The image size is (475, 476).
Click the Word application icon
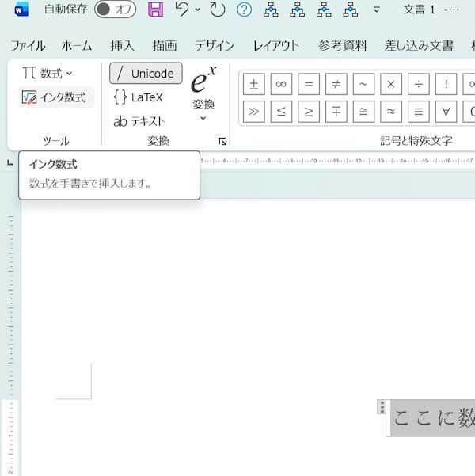[x=21, y=10]
